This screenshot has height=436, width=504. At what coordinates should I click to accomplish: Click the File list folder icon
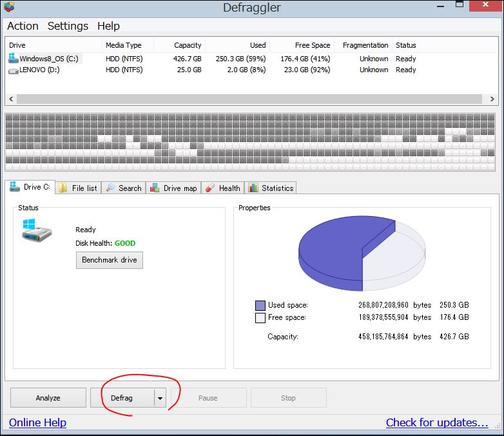(x=63, y=188)
